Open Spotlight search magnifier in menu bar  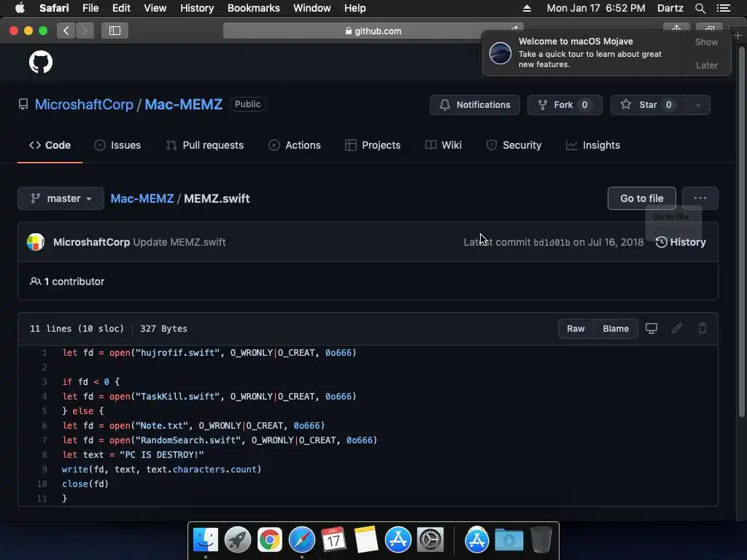[700, 8]
